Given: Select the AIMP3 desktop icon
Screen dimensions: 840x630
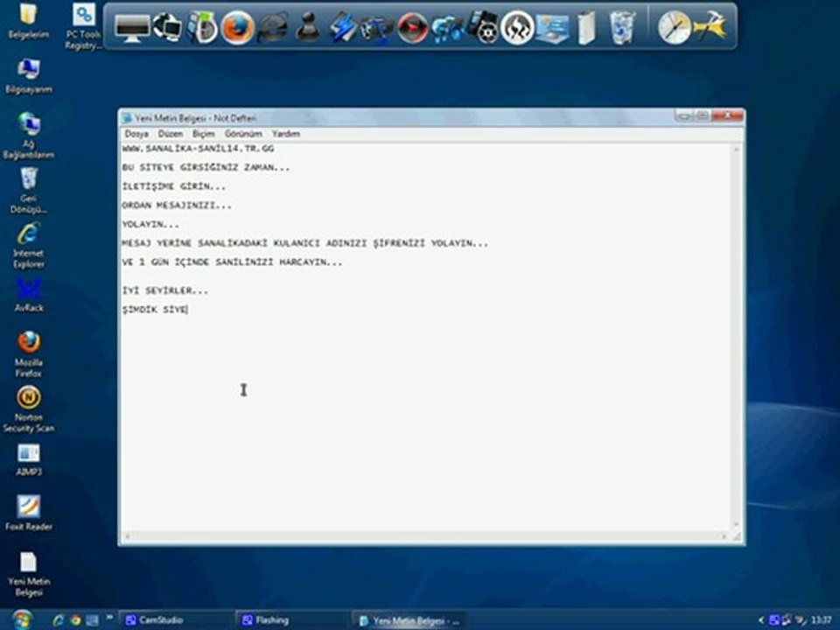Looking at the screenshot, I should click(x=28, y=459).
